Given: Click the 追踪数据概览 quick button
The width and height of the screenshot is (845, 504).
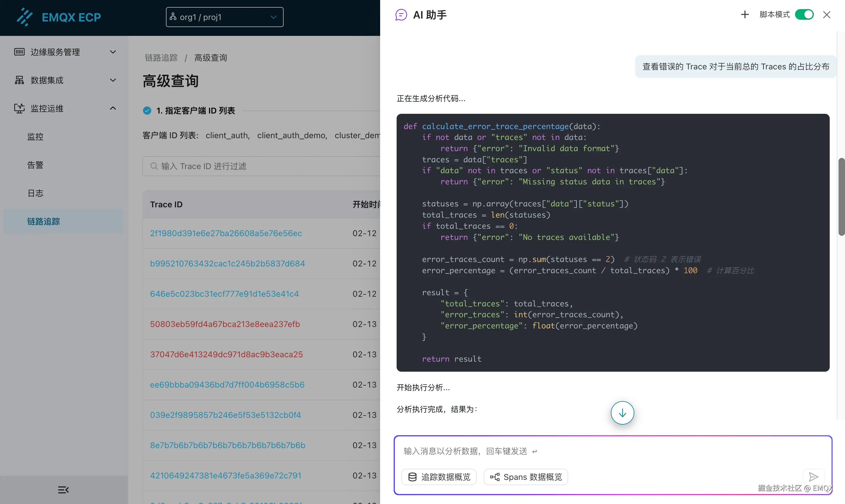Looking at the screenshot, I should [x=439, y=477].
